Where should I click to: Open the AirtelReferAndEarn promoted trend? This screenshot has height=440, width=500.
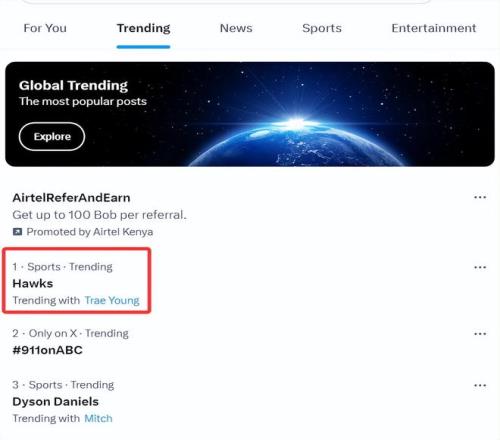(71, 198)
